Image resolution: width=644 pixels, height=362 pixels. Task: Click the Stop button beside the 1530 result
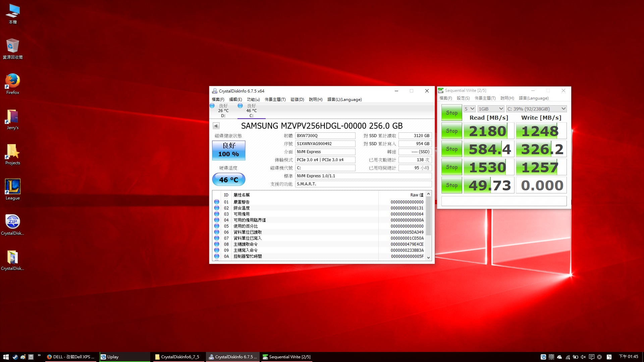point(452,167)
